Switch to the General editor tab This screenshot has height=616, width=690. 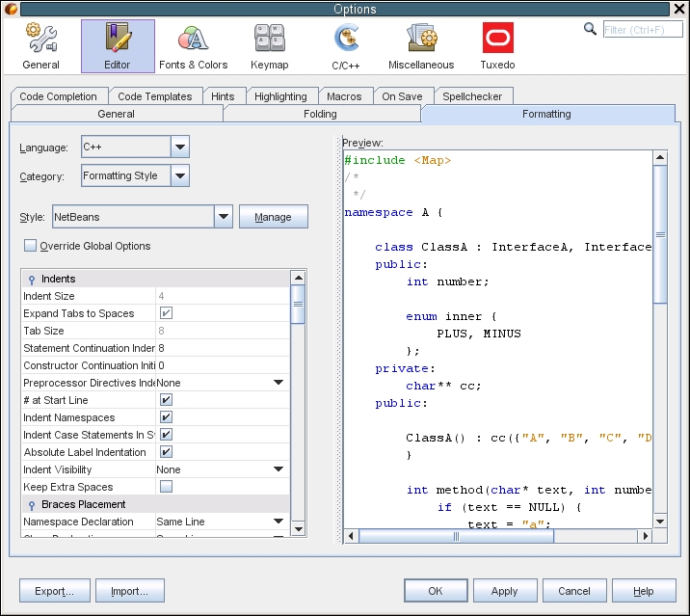[117, 114]
